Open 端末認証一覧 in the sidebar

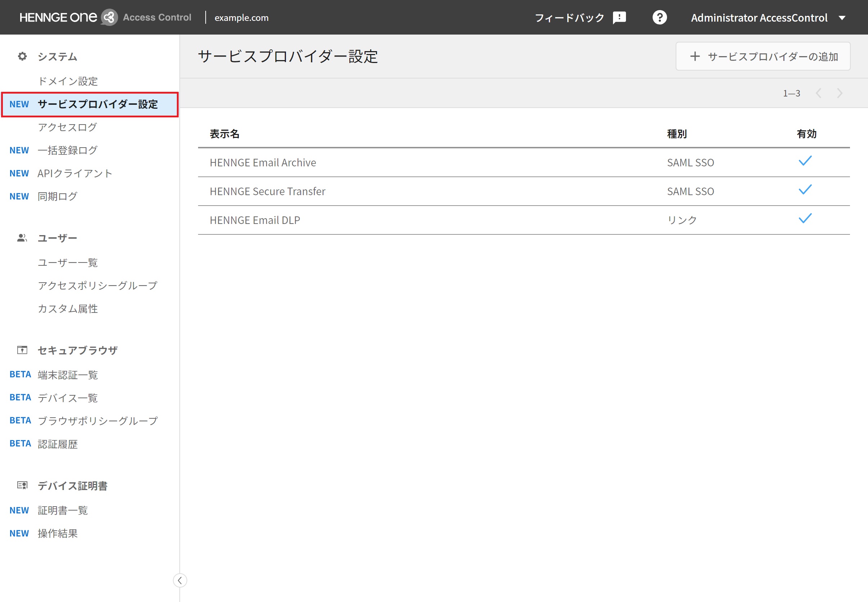(x=67, y=374)
